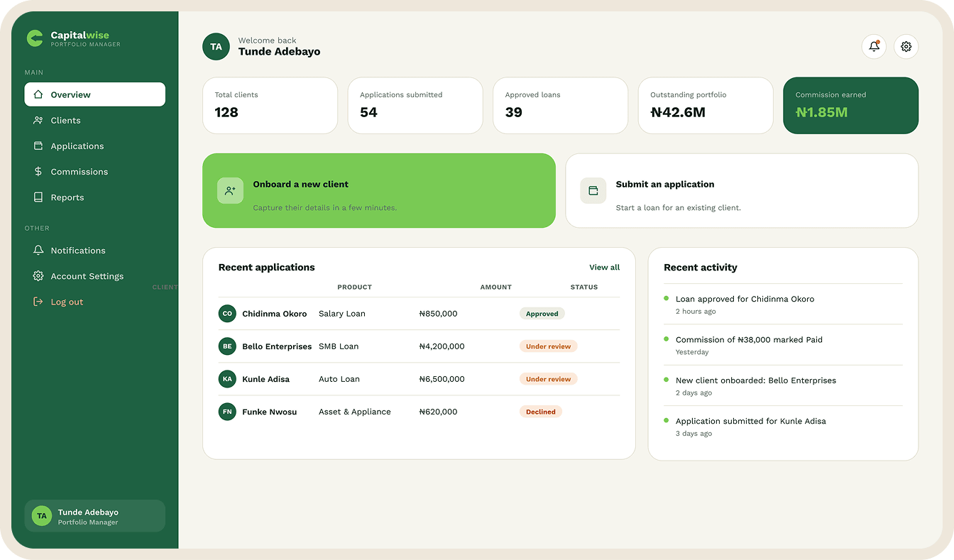
Task: Click the Commissions dollar icon
Action: [38, 171]
